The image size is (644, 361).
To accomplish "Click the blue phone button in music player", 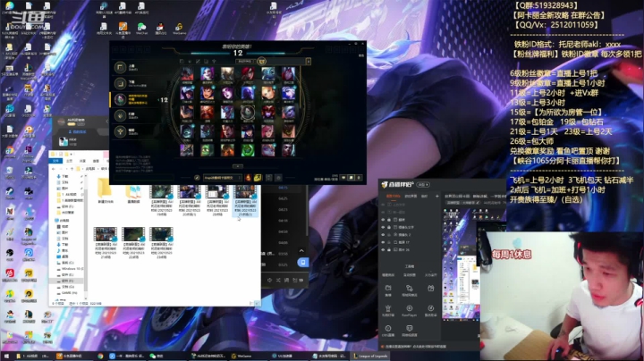I will click(x=303, y=262).
